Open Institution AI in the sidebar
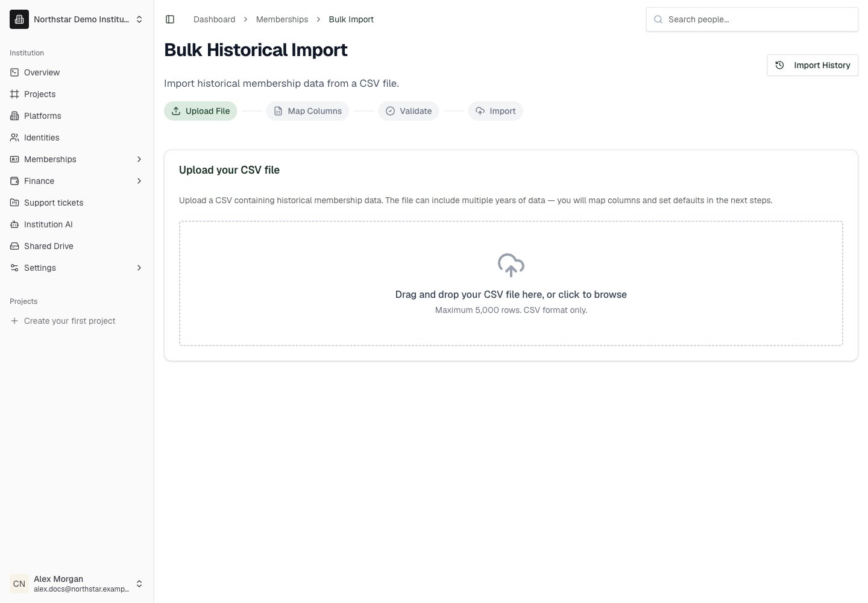 coord(77,224)
